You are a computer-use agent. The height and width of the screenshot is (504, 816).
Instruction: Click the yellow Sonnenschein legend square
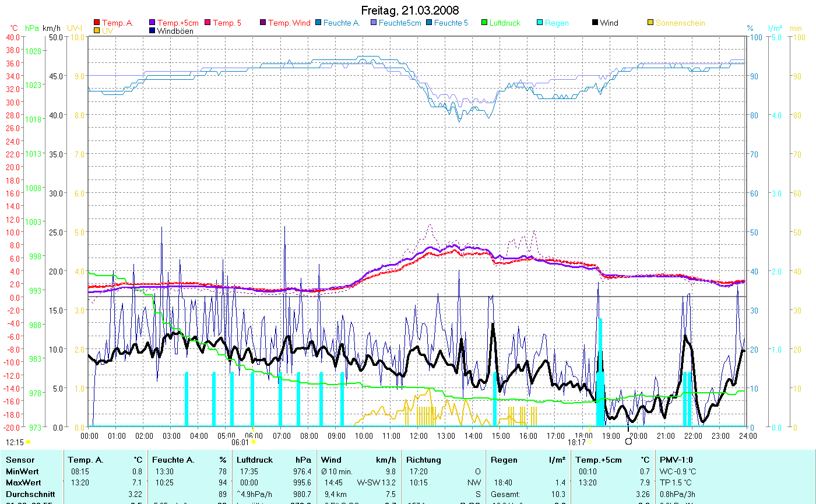click(650, 23)
